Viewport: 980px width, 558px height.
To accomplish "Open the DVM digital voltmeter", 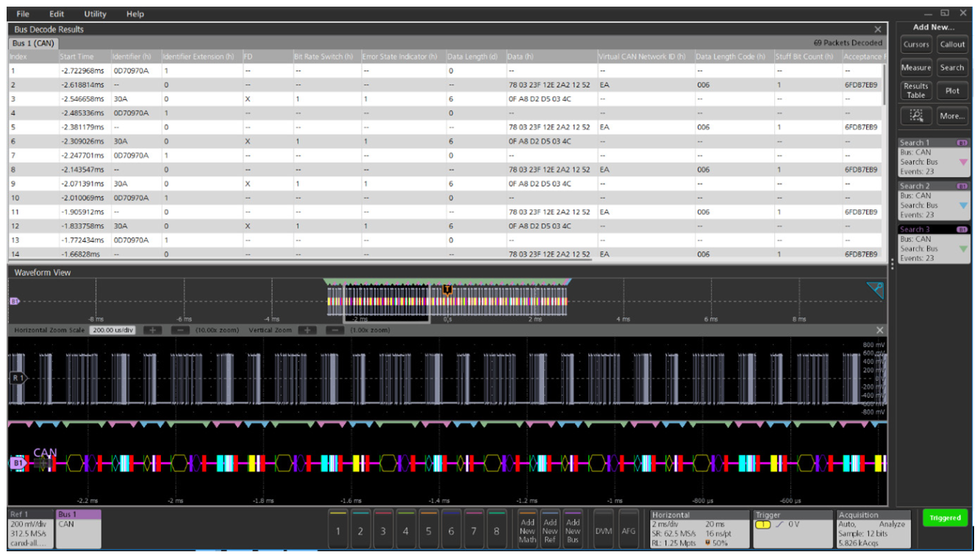I will point(603,529).
